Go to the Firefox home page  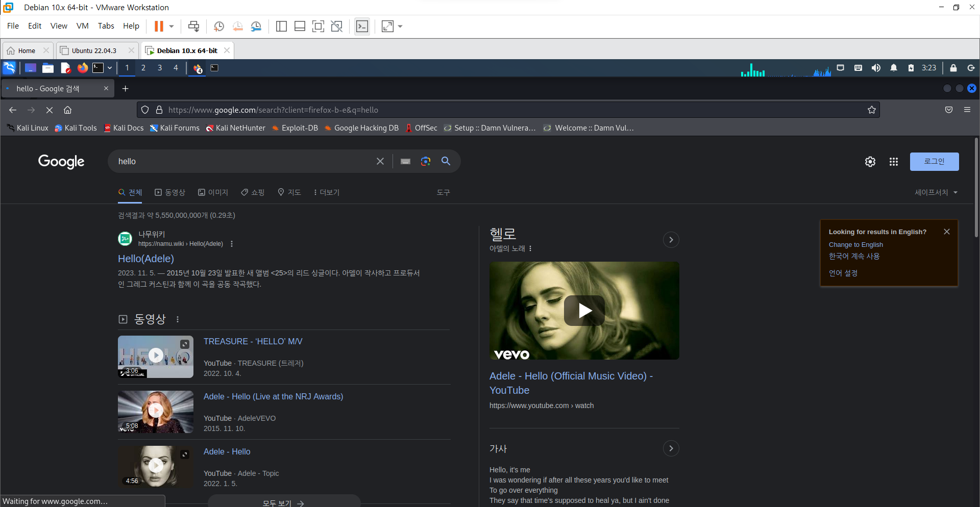[67, 110]
